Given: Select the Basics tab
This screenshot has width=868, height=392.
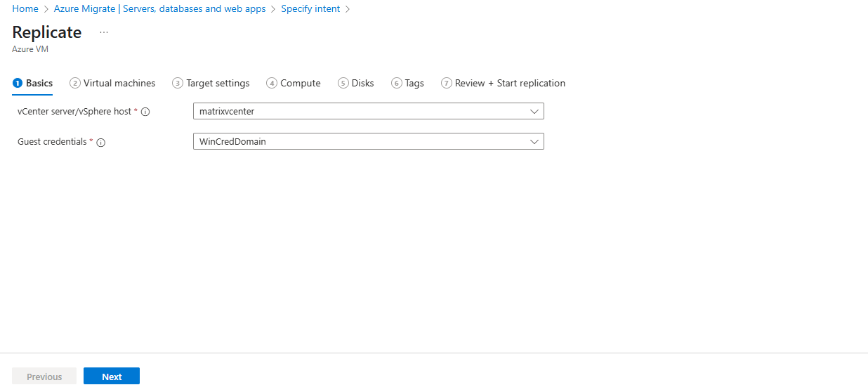Looking at the screenshot, I should 32,83.
